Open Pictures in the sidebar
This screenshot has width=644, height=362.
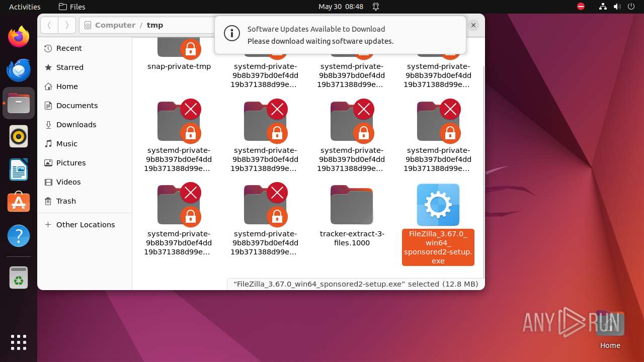tap(85, 163)
